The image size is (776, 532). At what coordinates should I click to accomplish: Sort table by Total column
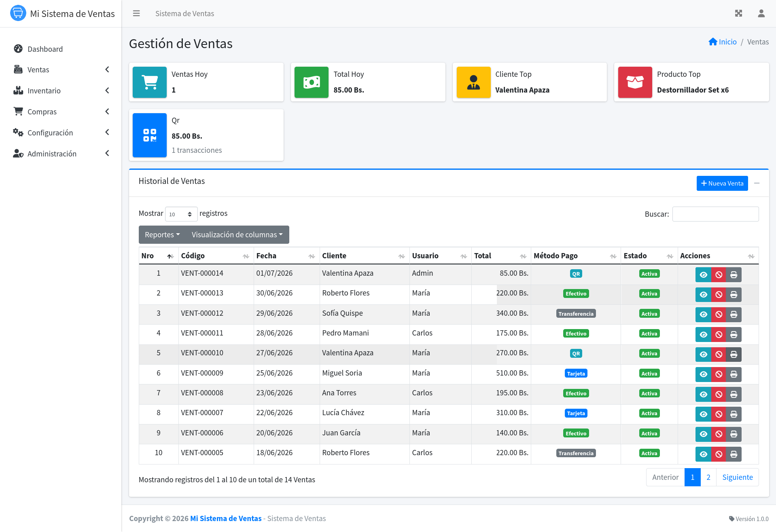[x=501, y=256]
